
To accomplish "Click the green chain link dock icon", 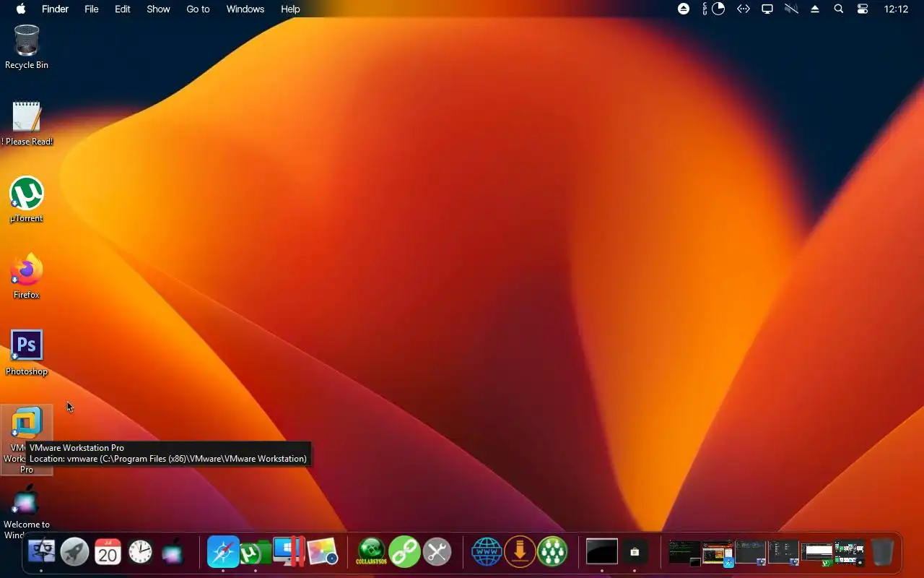I will [x=404, y=552].
